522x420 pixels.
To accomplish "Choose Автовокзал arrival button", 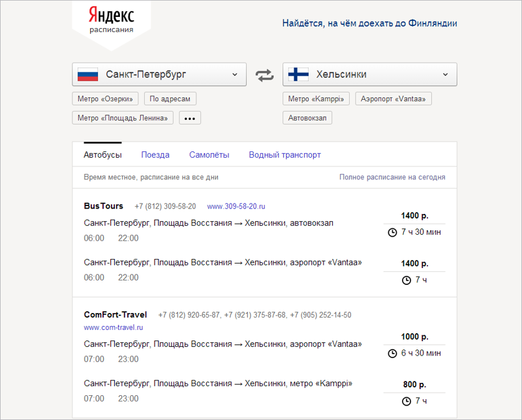I will (307, 118).
